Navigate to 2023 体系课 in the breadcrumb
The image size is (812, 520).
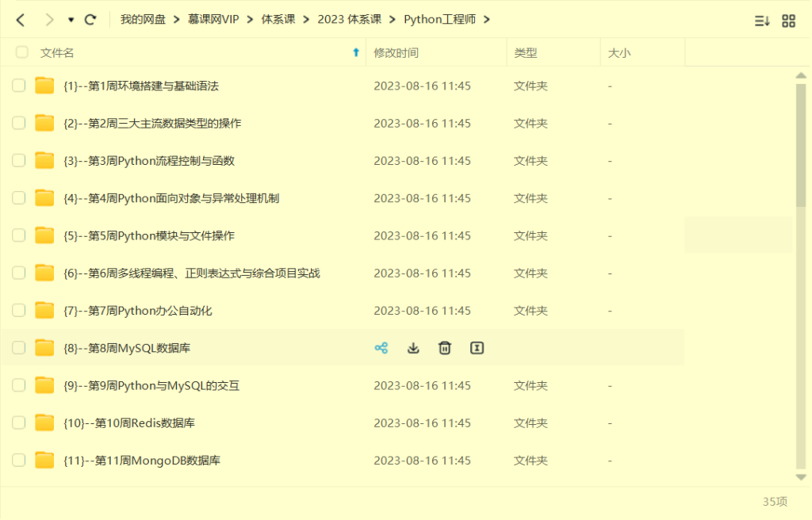[x=350, y=20]
